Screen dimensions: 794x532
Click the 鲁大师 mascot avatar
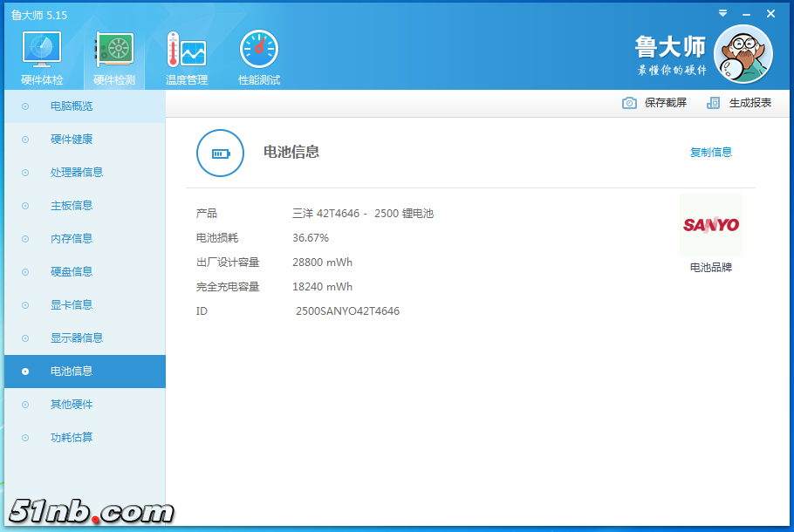743,54
